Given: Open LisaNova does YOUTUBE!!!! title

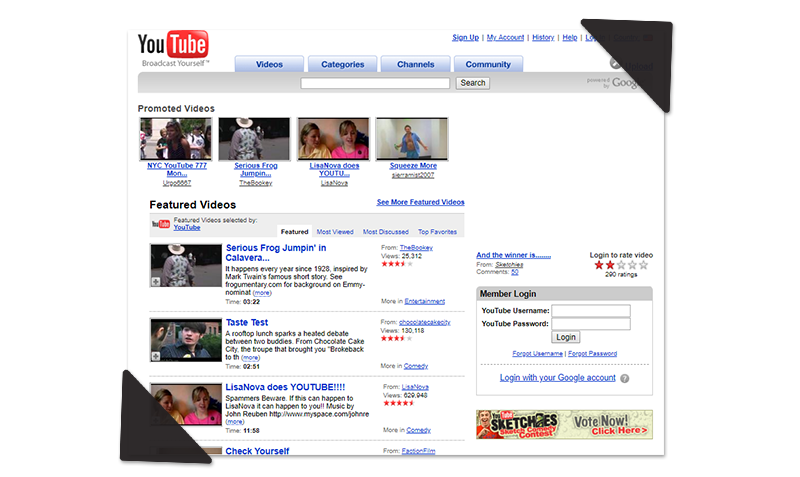Looking at the screenshot, I should point(285,387).
